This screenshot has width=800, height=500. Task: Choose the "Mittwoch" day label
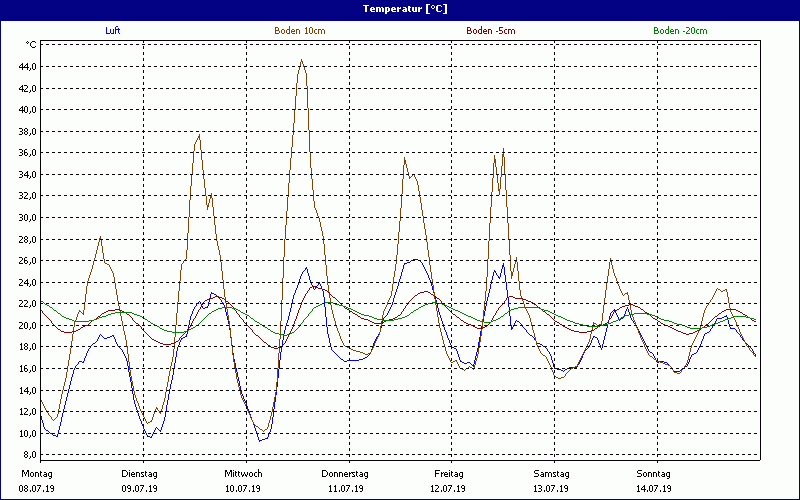pyautogui.click(x=243, y=473)
